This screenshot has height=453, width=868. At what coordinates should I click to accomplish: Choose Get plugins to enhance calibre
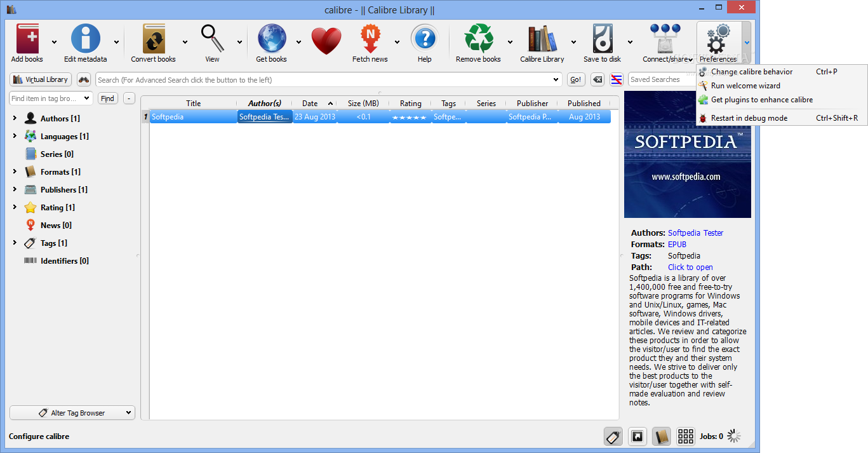click(x=782, y=100)
